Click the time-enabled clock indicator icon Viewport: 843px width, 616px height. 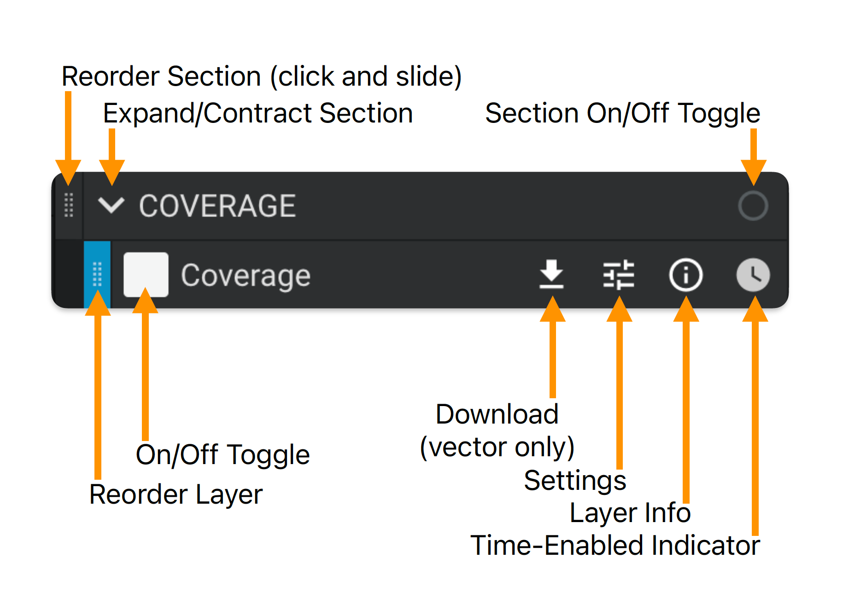tap(753, 275)
